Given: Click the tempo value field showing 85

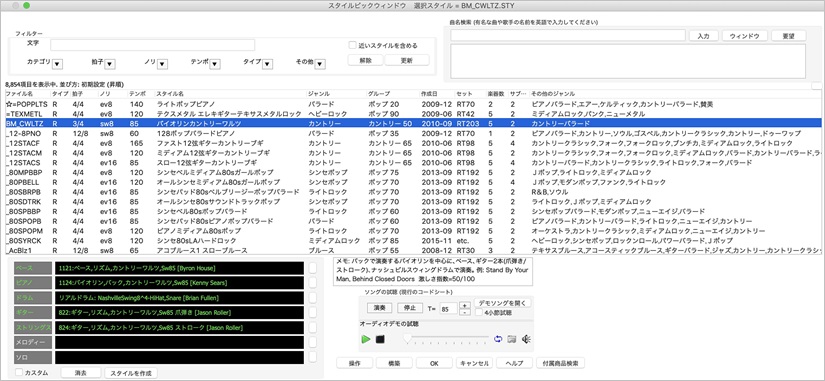Looking at the screenshot, I should [448, 309].
